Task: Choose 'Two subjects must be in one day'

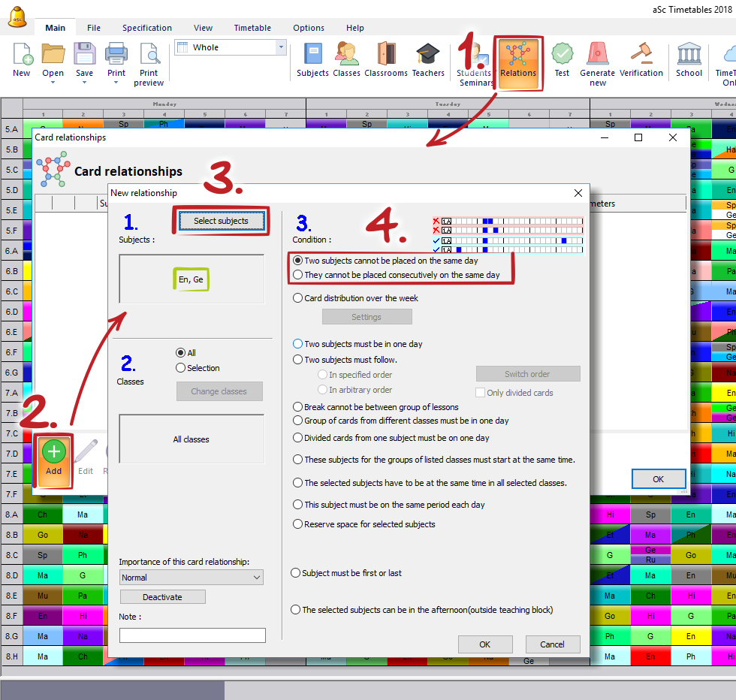Action: coord(298,344)
